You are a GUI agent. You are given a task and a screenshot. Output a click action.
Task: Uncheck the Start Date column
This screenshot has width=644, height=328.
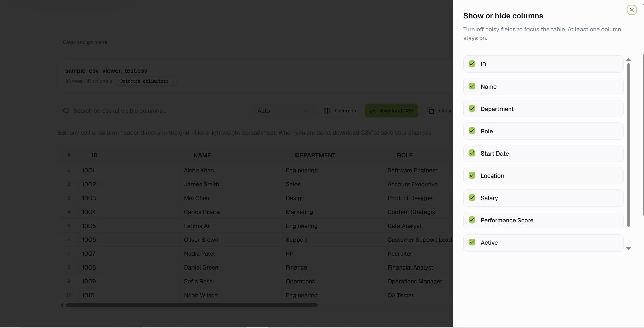click(x=472, y=153)
